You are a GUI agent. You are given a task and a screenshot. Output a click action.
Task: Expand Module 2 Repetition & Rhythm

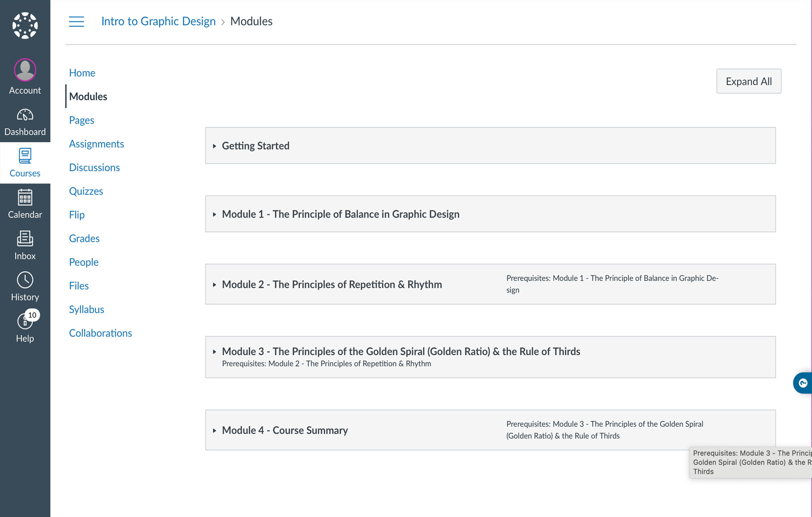pyautogui.click(x=215, y=284)
